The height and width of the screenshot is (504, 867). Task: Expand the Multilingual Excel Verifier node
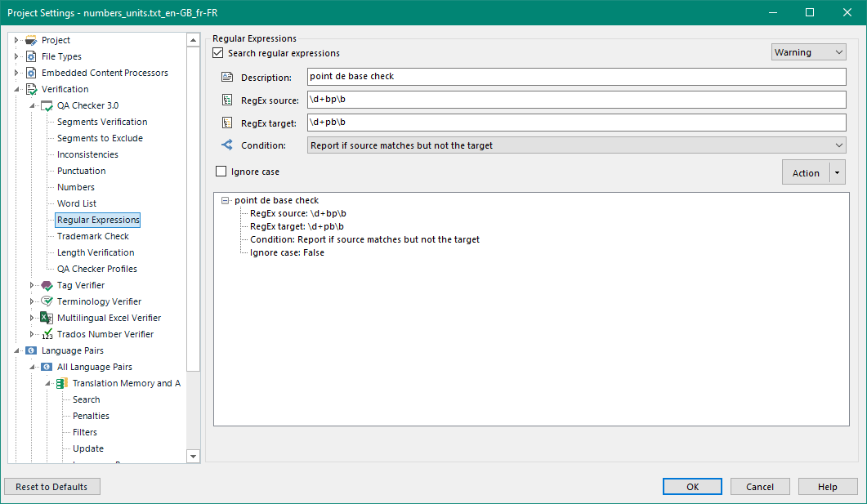(32, 318)
